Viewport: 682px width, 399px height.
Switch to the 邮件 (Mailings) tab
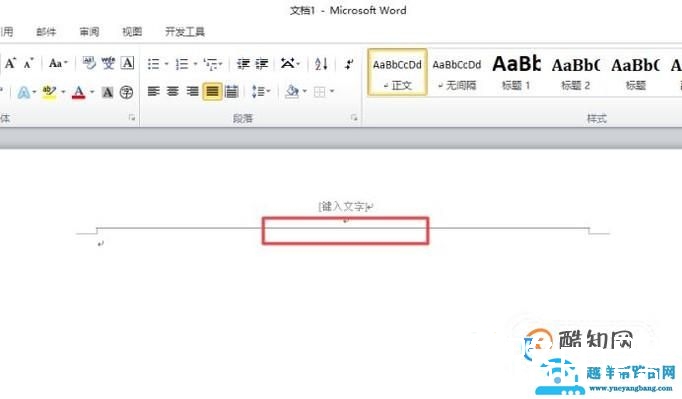click(x=46, y=32)
